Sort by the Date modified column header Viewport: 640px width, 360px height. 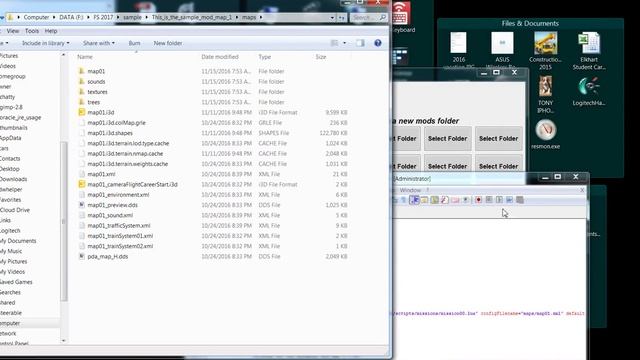[220, 57]
